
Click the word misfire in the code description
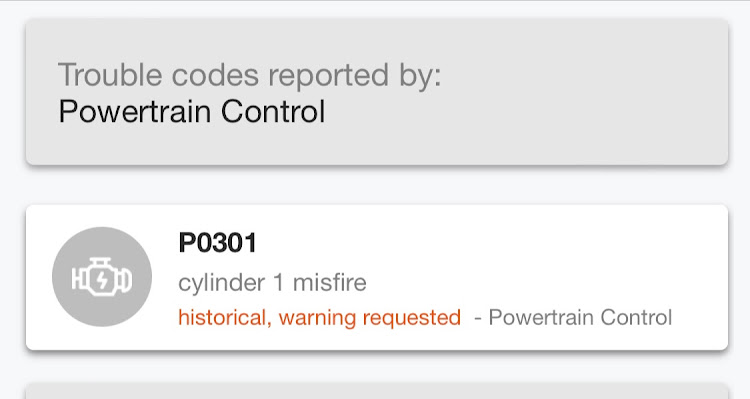(330, 282)
